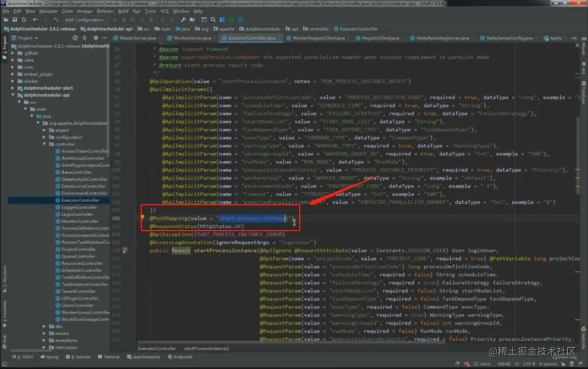Image resolution: width=588 pixels, height=369 pixels.
Task: Click the Locate current file icon in Project panel
Action: (75, 38)
